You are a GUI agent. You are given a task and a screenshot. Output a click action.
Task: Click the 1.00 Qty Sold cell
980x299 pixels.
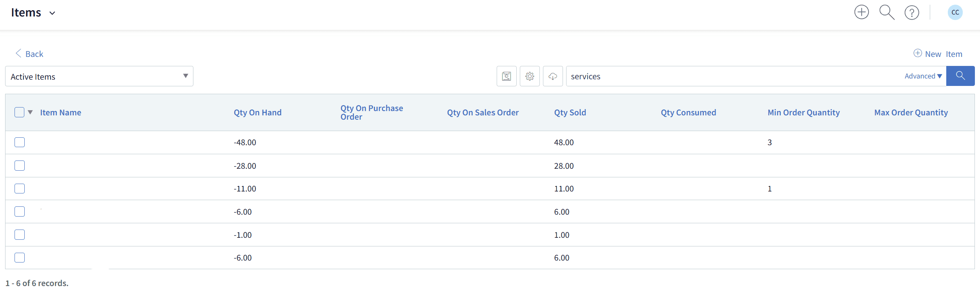pyautogui.click(x=561, y=235)
